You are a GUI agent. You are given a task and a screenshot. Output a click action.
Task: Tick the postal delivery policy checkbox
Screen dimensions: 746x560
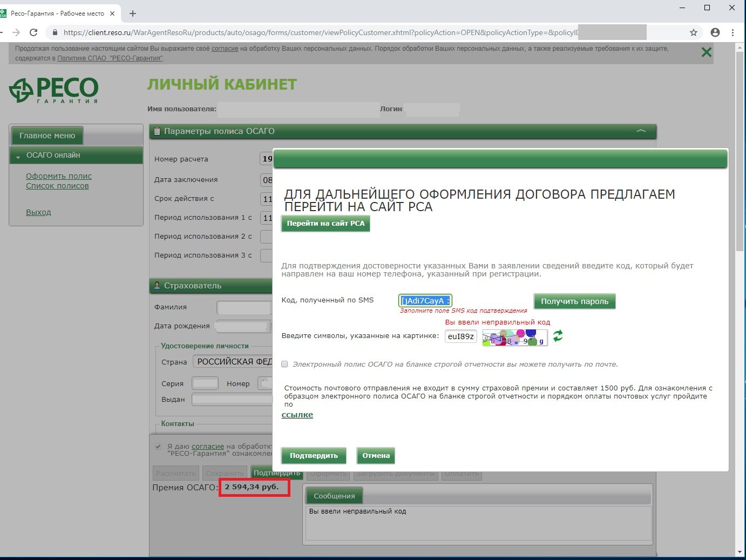coord(284,364)
